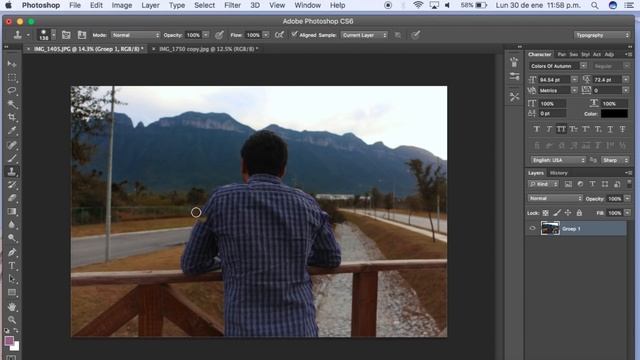Select the History Brush tool
The image size is (640, 360).
(12, 185)
